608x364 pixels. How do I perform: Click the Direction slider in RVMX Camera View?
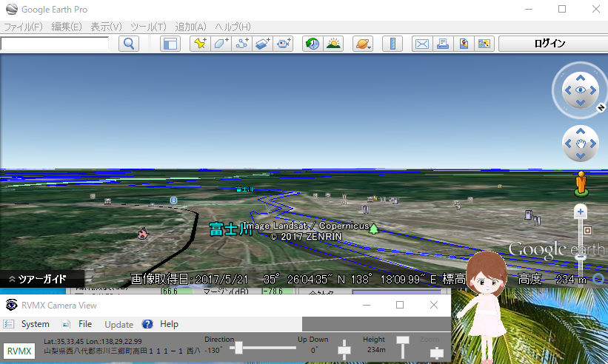pos(238,347)
